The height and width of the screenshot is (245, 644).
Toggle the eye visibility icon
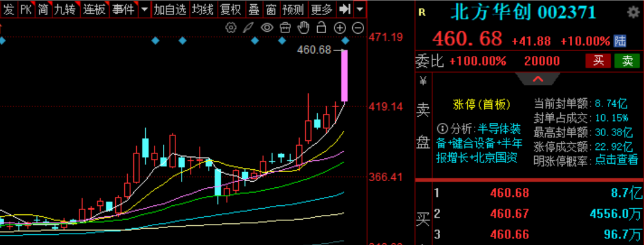pyautogui.click(x=267, y=28)
